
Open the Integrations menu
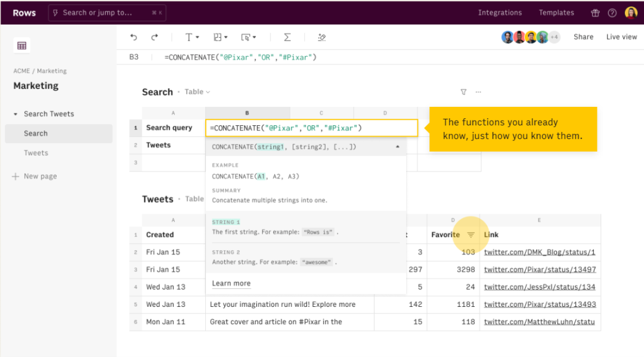pyautogui.click(x=500, y=13)
